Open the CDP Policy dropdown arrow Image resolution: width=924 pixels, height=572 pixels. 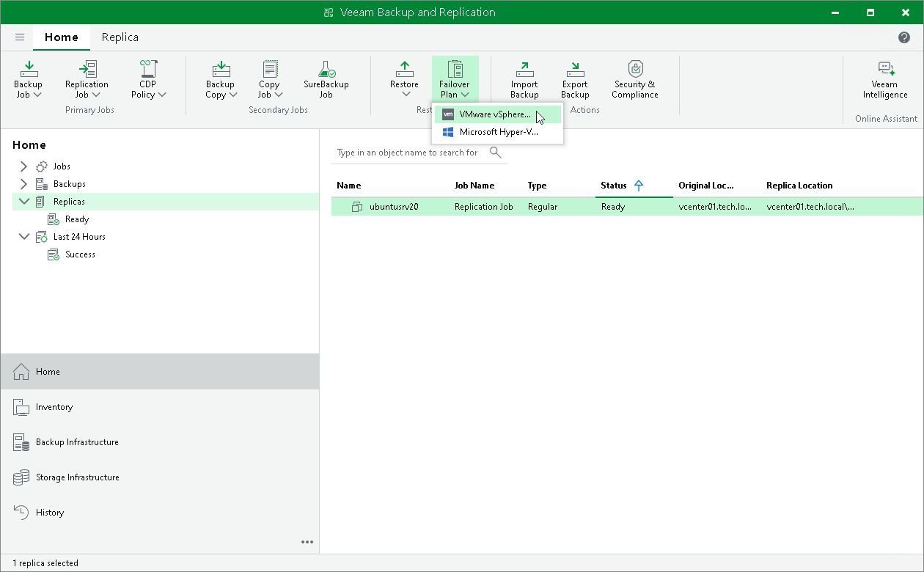[x=162, y=95]
